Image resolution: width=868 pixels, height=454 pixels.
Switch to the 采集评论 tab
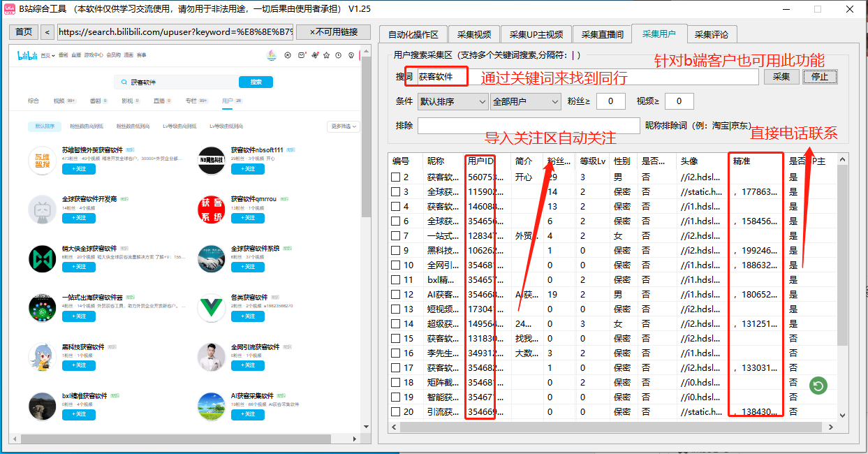point(712,33)
